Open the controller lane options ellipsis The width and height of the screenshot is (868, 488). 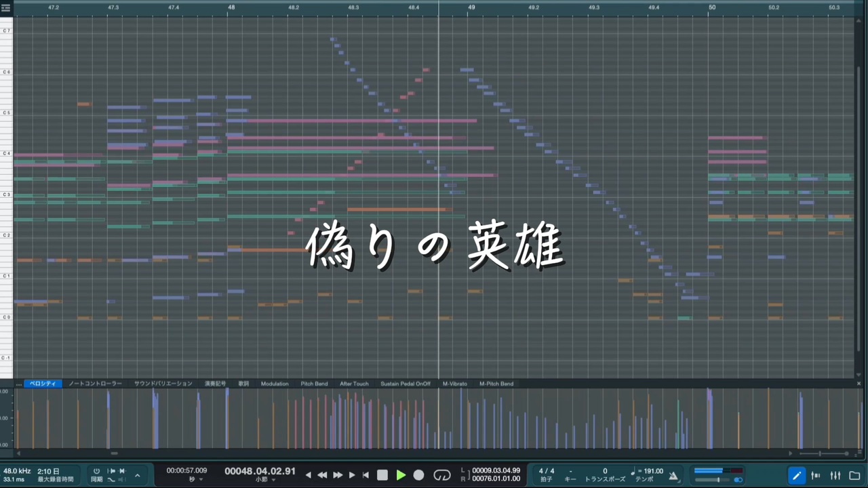tap(18, 384)
